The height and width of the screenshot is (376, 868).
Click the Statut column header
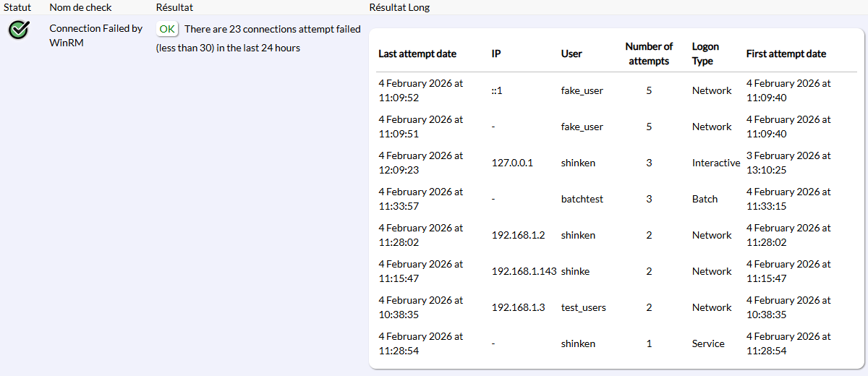(x=17, y=7)
